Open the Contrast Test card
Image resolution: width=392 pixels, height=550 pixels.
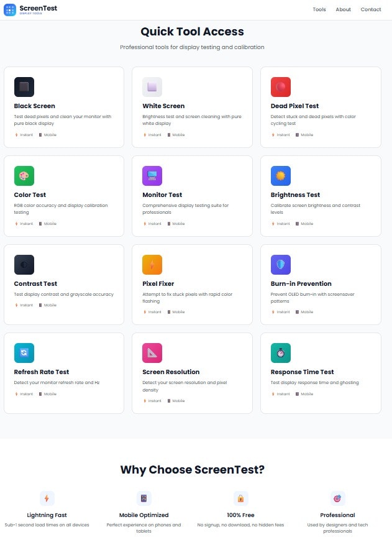pyautogui.click(x=64, y=284)
